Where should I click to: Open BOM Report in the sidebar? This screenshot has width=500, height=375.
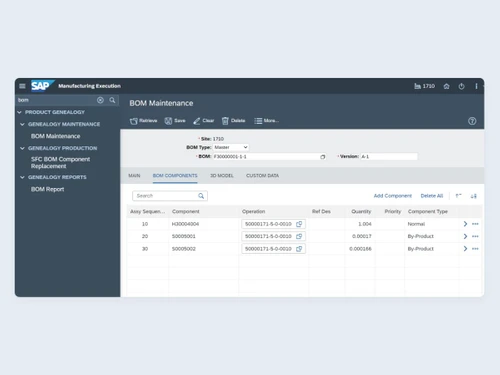tap(47, 189)
